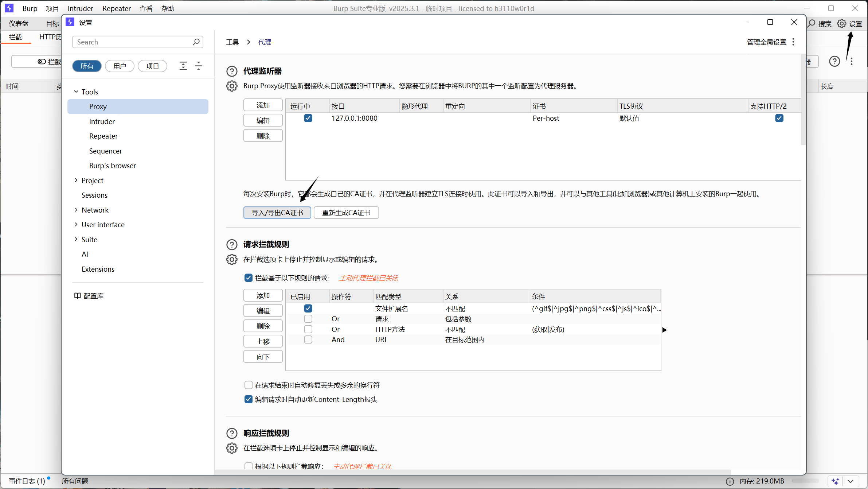Click 编辑 button for interception rules
This screenshot has width=868, height=489.
click(x=263, y=311)
